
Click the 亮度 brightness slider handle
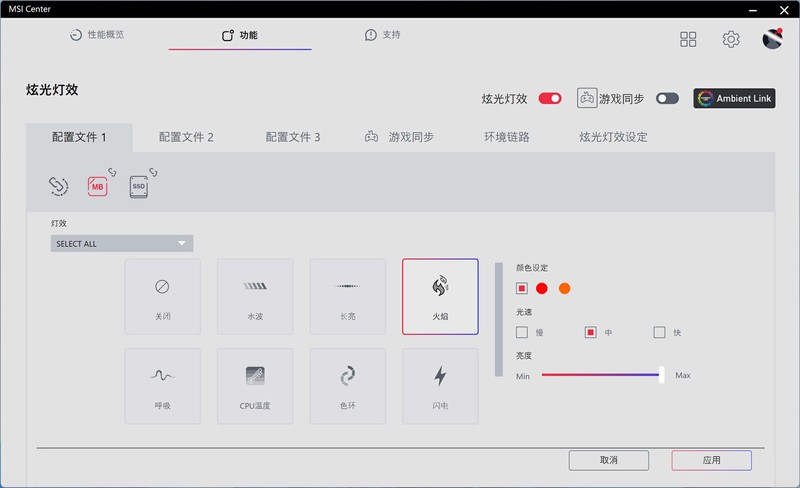661,375
